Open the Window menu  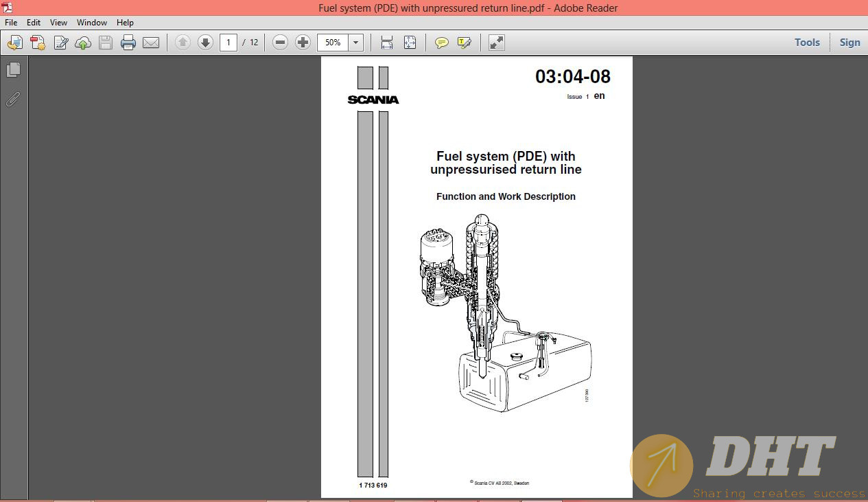click(x=92, y=23)
